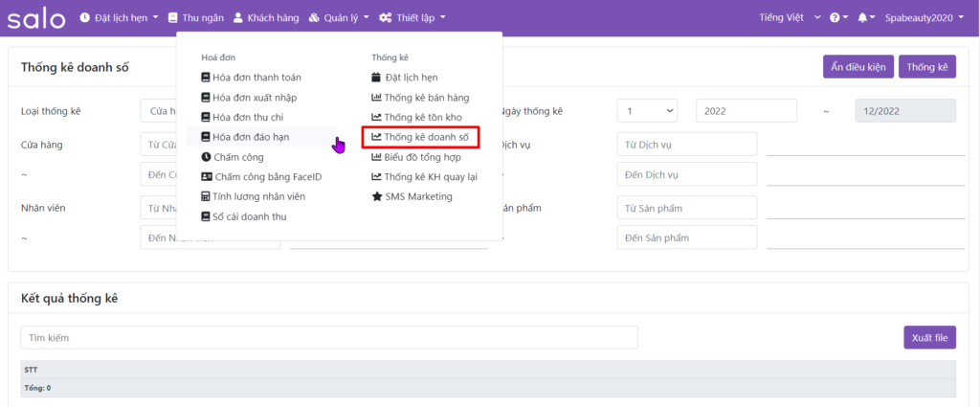Click the star icon for SMS Marketing
The height and width of the screenshot is (407, 980).
(376, 196)
